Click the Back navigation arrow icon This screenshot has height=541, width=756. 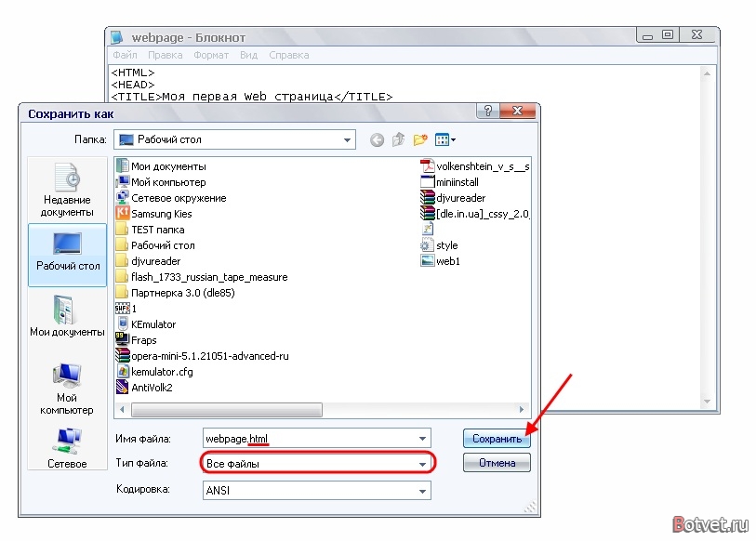tap(377, 139)
